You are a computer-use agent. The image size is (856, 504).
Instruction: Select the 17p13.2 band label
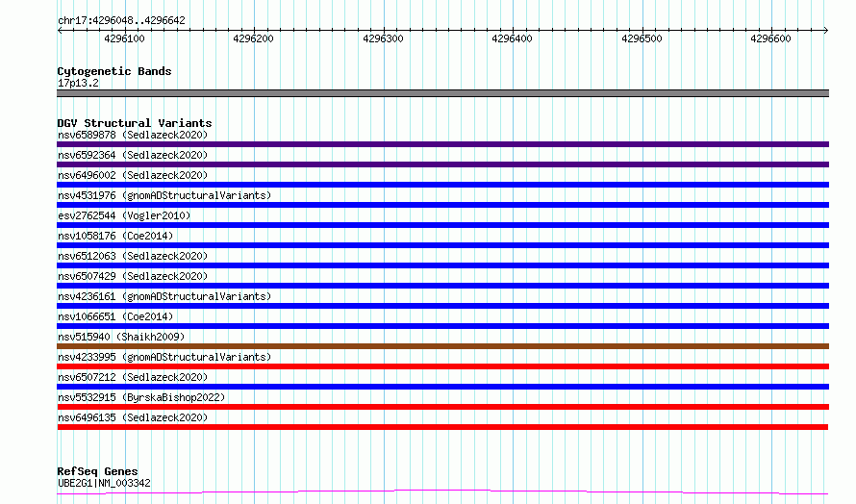click(x=78, y=83)
